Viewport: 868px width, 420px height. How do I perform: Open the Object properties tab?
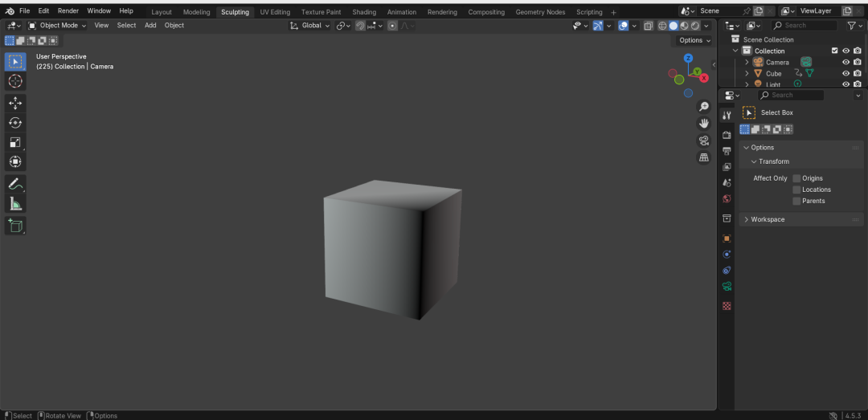(x=727, y=239)
